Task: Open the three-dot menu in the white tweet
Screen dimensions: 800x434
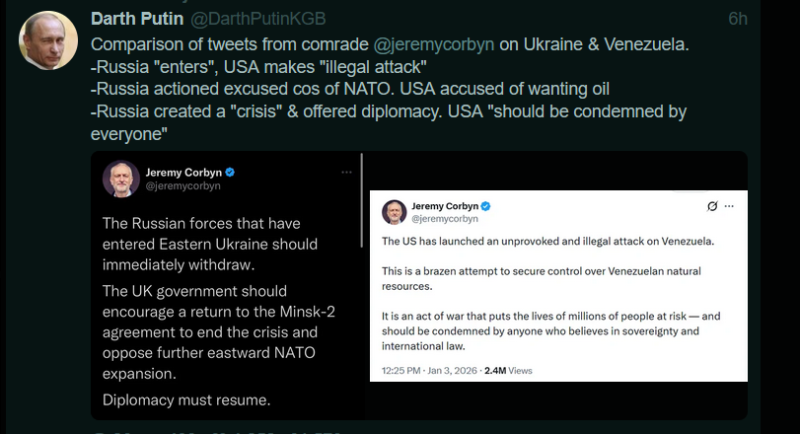Action: [731, 207]
